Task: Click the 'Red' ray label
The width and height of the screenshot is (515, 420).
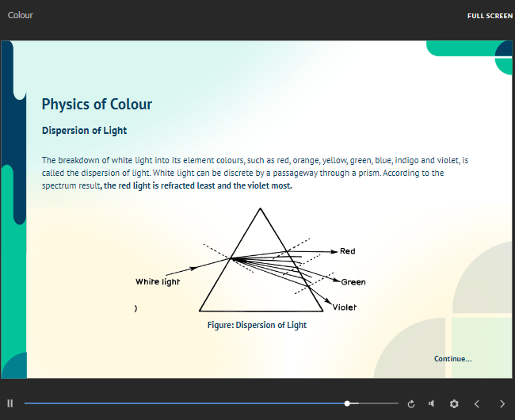Action: pos(348,251)
